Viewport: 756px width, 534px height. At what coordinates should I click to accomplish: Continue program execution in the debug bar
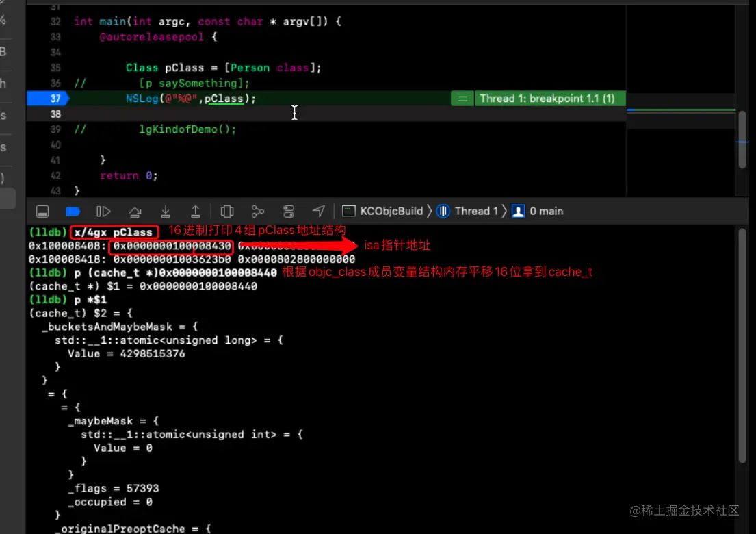click(104, 212)
